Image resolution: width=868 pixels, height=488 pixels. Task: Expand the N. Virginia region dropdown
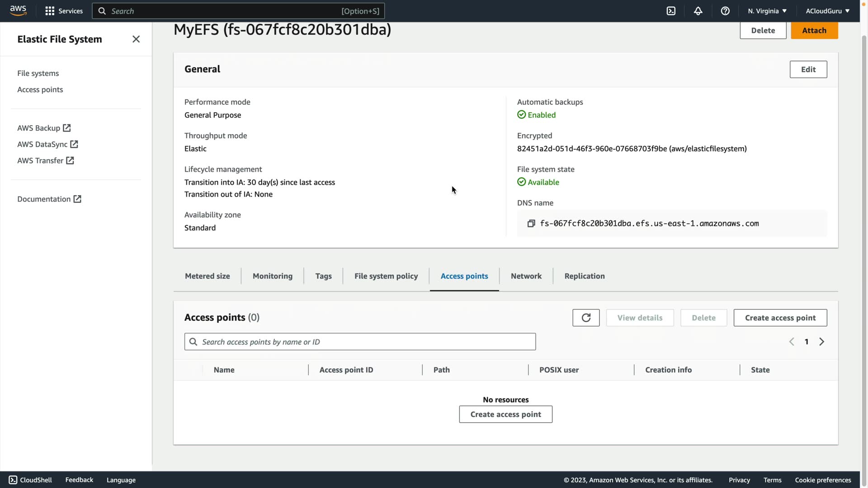tap(767, 11)
